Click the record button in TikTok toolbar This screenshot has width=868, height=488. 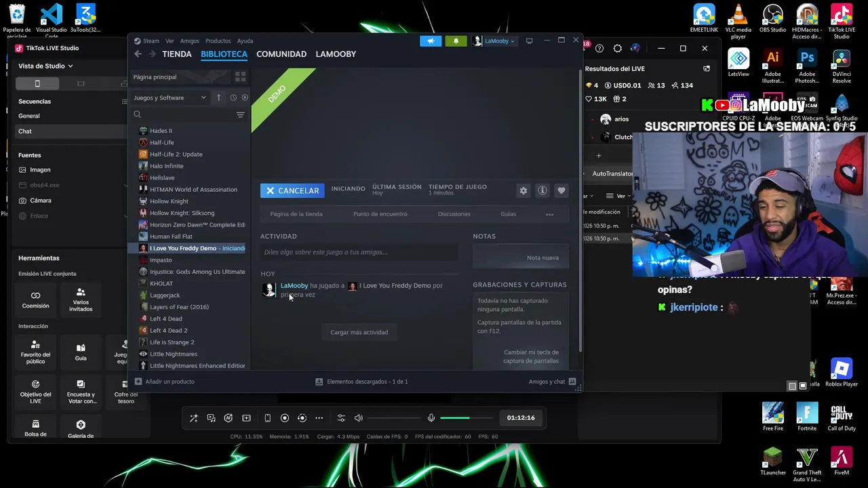click(285, 418)
